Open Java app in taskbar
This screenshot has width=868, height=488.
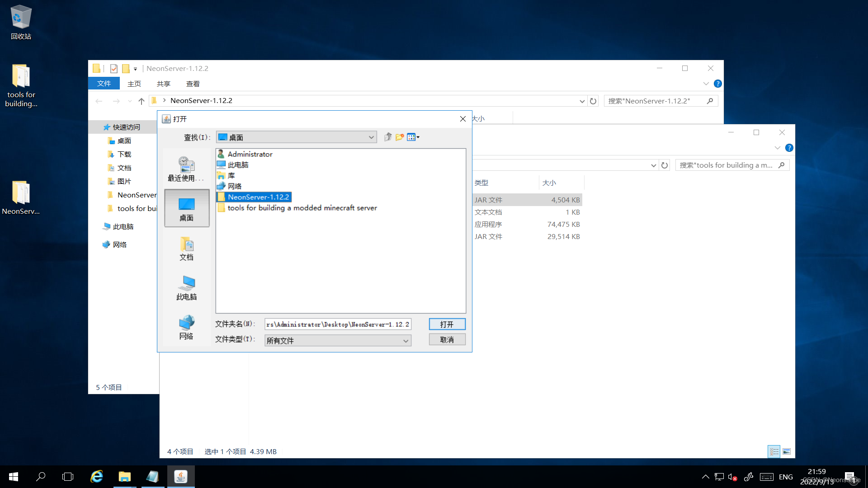(x=181, y=477)
